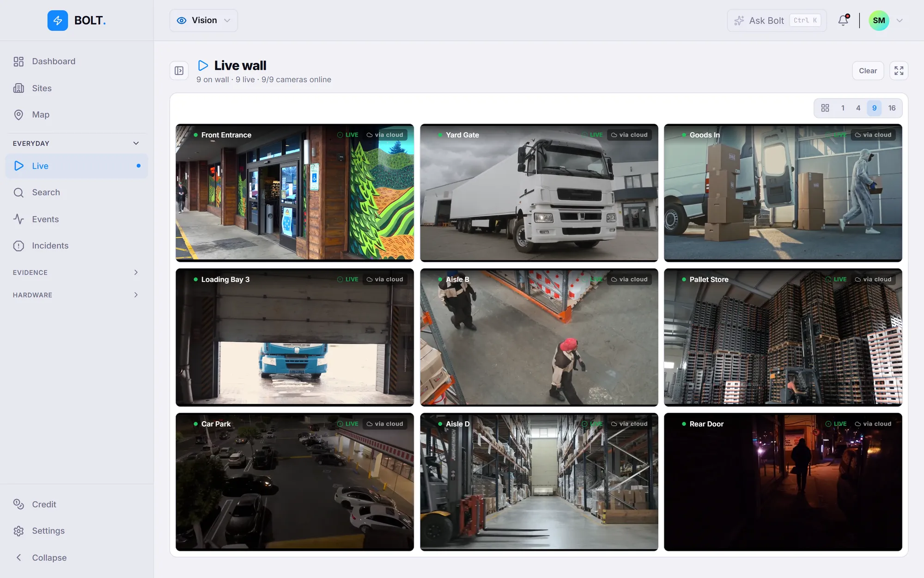Open the Pallet Store camera feed
The image size is (924, 578).
pos(783,338)
